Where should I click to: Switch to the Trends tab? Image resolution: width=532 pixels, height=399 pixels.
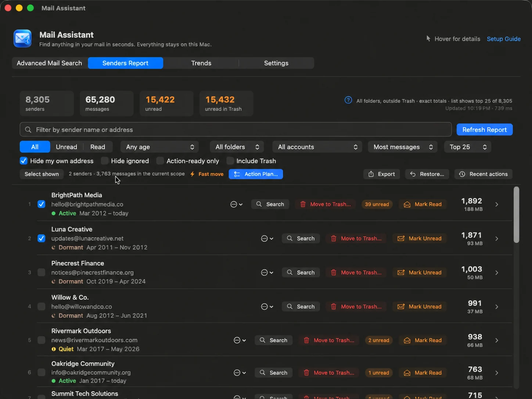tap(201, 63)
